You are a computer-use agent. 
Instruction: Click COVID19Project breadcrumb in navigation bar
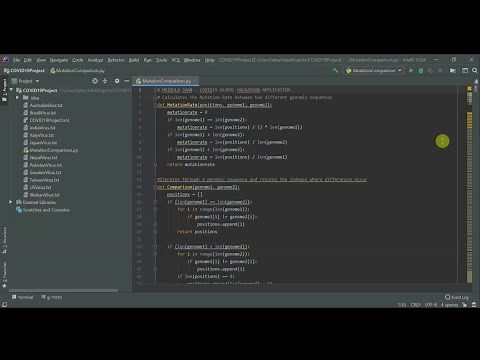[x=24, y=71]
